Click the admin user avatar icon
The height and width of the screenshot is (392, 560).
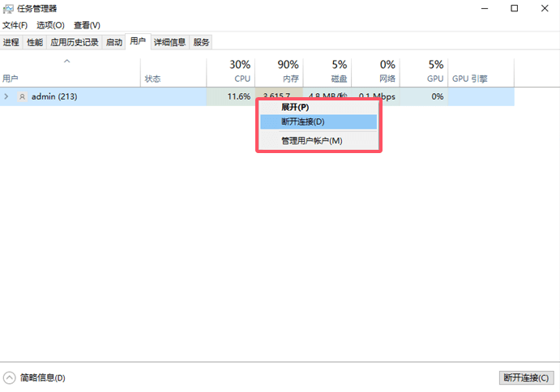(22, 96)
